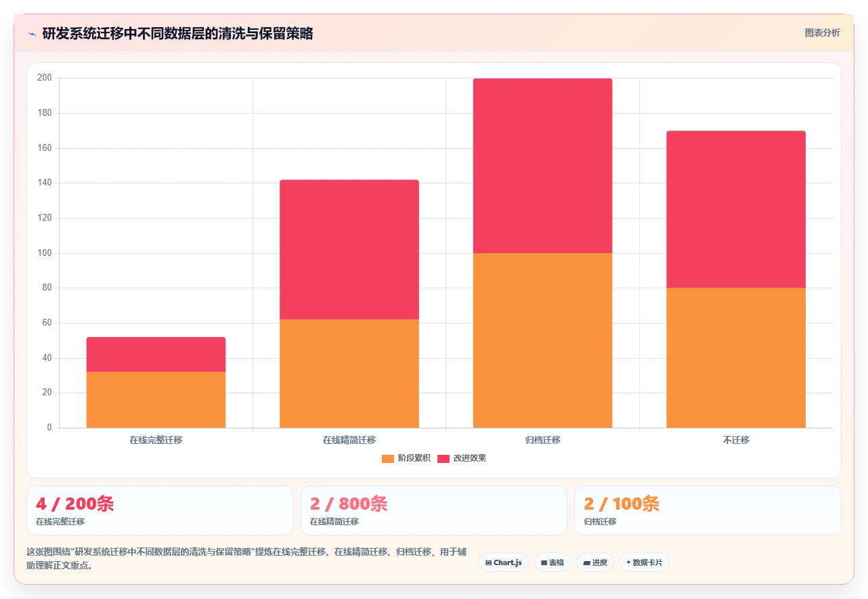
Task: Click red bar segment for 在线完整迁移
Action: [x=156, y=355]
